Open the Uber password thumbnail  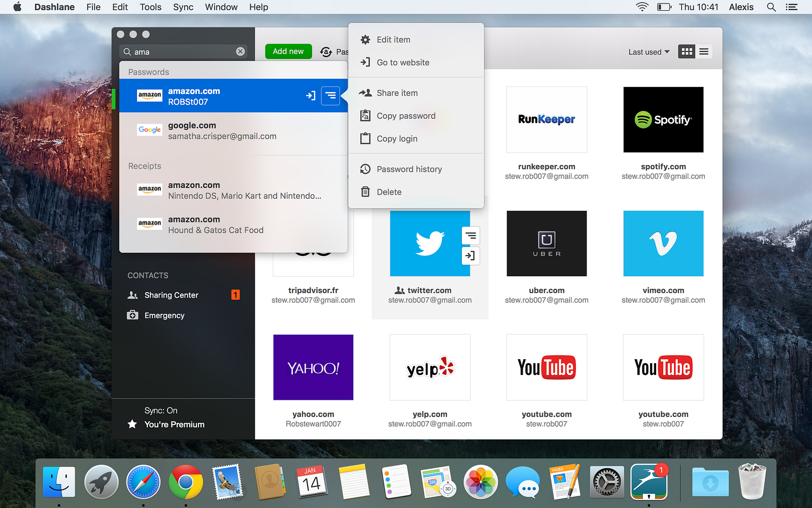547,243
